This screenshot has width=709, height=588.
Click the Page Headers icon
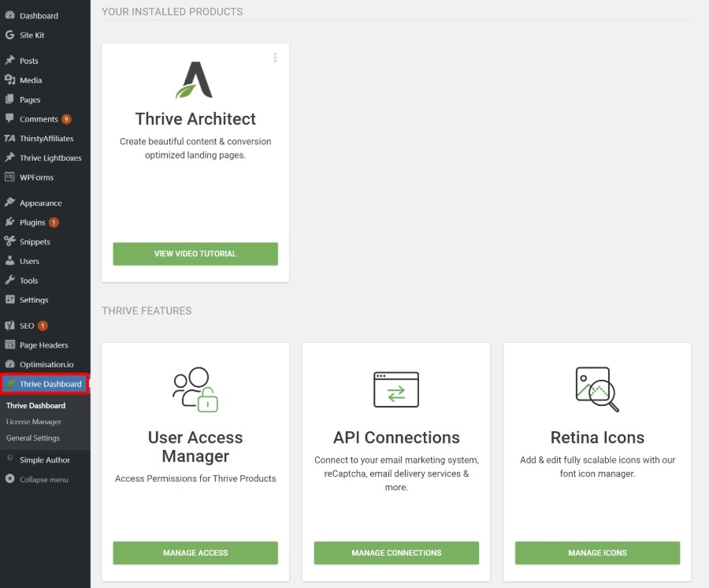(x=10, y=344)
